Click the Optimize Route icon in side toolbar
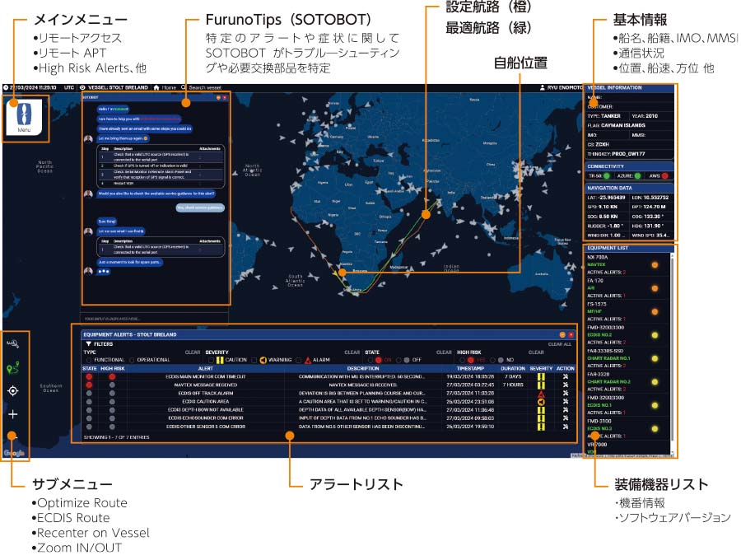Screen dimensions: 741x560 tap(12, 343)
